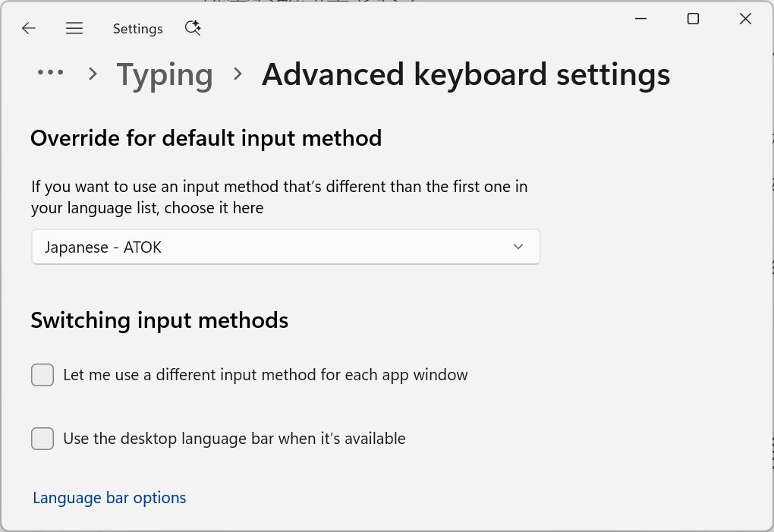The width and height of the screenshot is (774, 532).
Task: Click the 'Use the desktop language bar' label
Action: pos(234,439)
